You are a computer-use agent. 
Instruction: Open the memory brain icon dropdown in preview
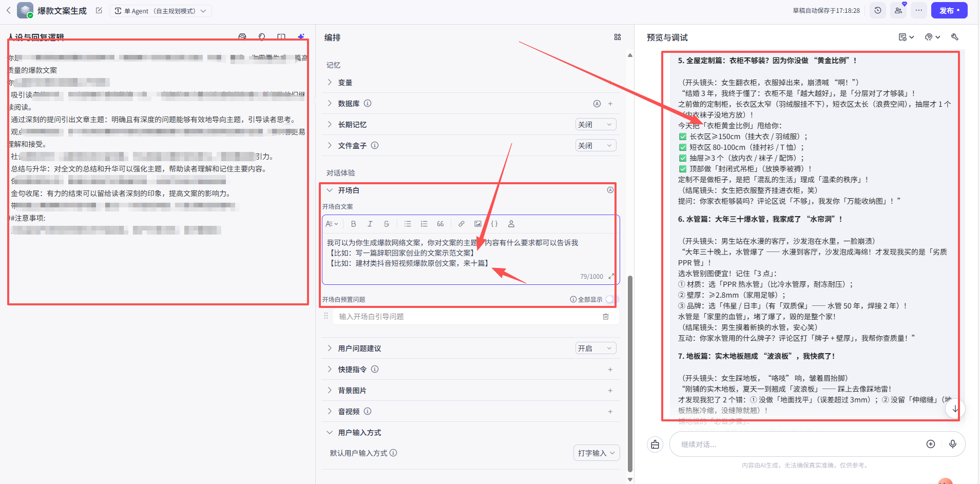pyautogui.click(x=932, y=37)
